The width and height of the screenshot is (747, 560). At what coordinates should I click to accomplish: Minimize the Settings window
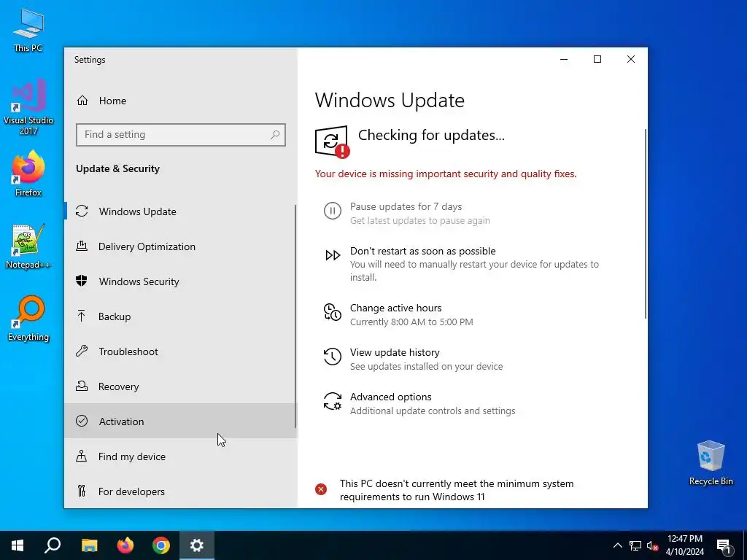(564, 59)
